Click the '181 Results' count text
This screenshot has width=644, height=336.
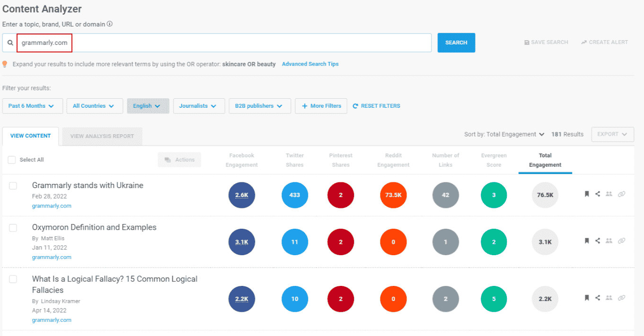point(567,134)
